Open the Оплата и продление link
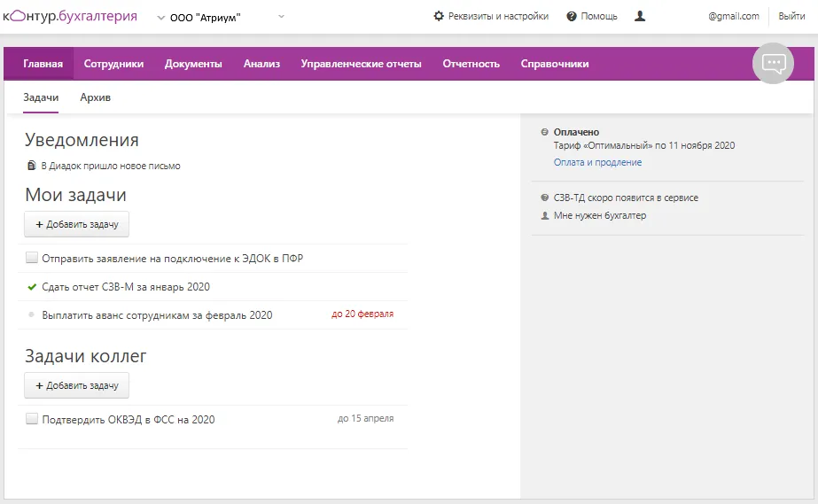This screenshot has width=818, height=504. (598, 162)
